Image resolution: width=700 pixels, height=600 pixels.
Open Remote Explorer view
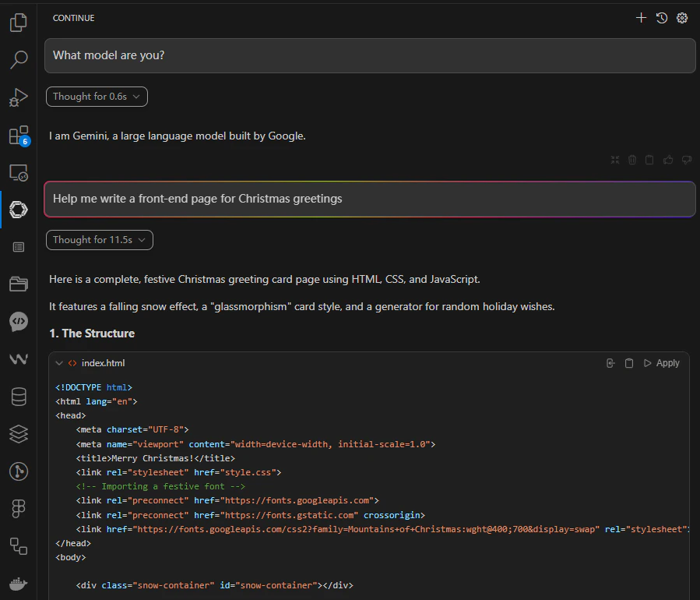click(19, 172)
